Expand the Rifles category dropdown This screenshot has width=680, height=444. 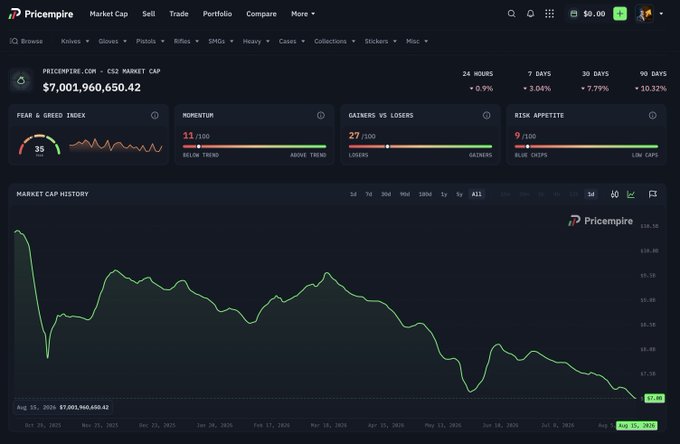tap(186, 41)
